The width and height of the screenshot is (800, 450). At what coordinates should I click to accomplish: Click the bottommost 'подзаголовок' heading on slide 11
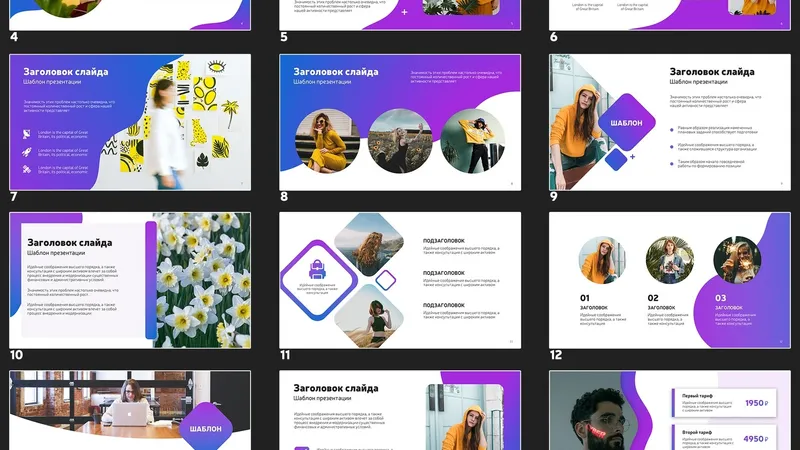444,305
